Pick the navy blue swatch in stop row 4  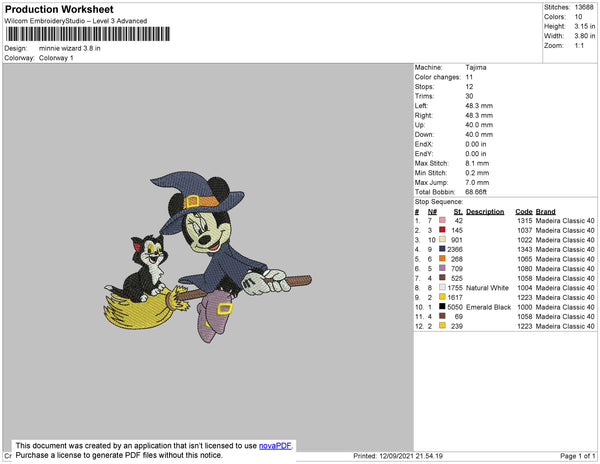442,249
